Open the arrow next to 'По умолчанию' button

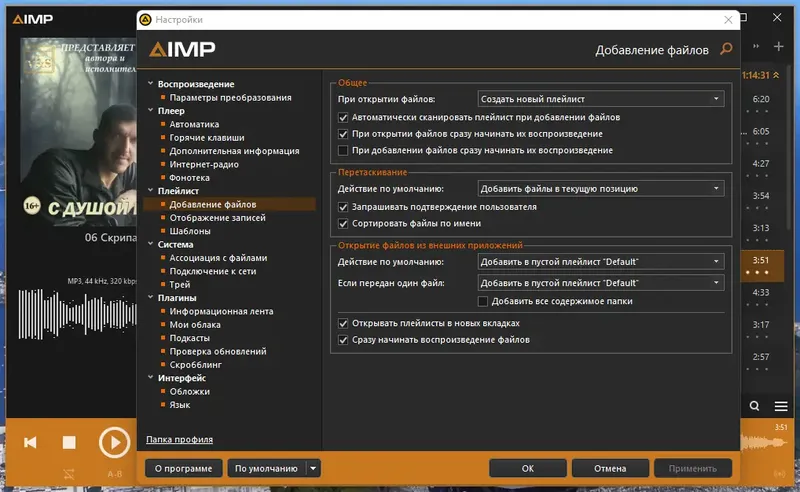313,468
